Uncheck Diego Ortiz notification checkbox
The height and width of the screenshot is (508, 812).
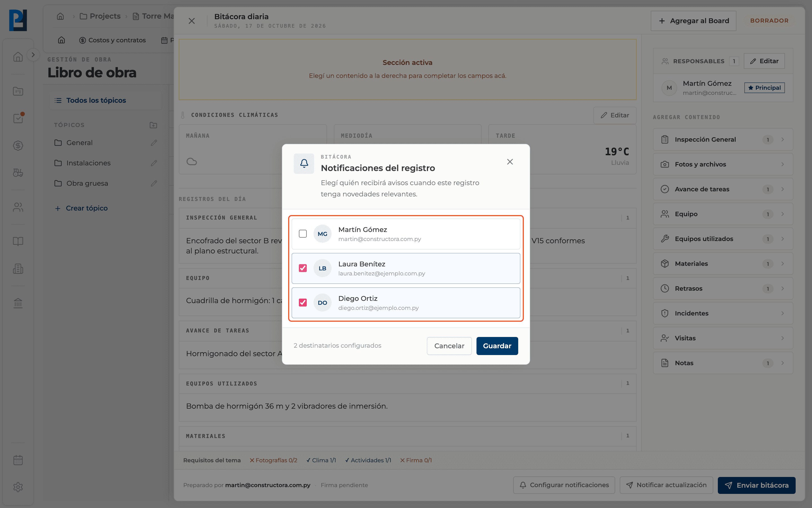pos(303,302)
